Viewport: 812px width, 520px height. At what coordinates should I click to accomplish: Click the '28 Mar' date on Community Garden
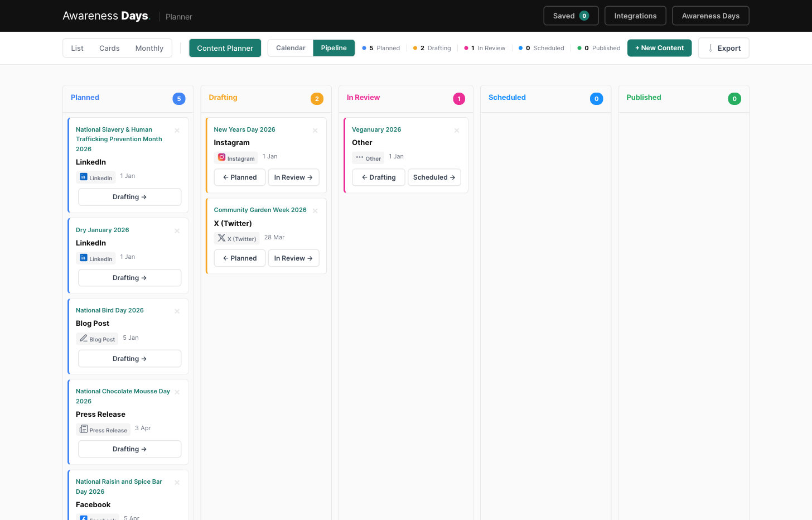pos(274,237)
